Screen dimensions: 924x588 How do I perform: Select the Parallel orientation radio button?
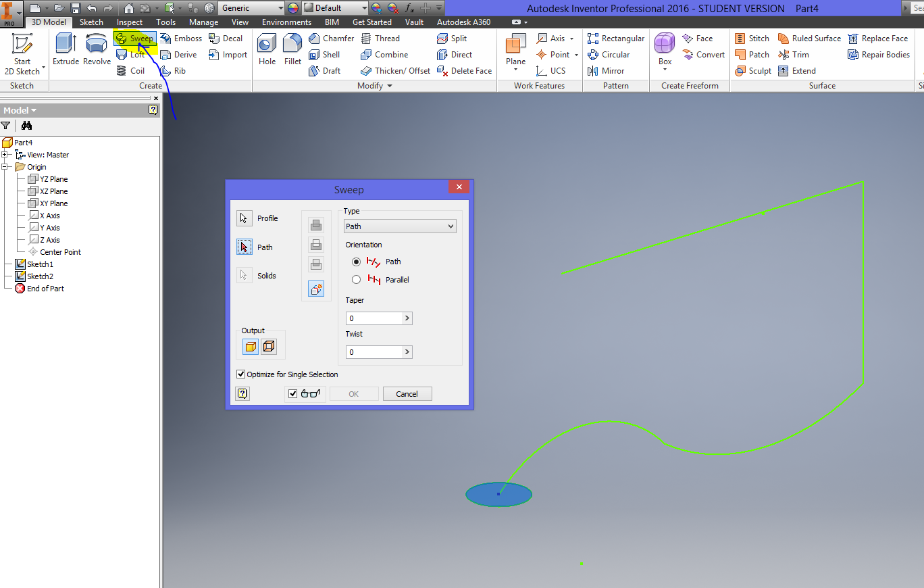tap(356, 279)
